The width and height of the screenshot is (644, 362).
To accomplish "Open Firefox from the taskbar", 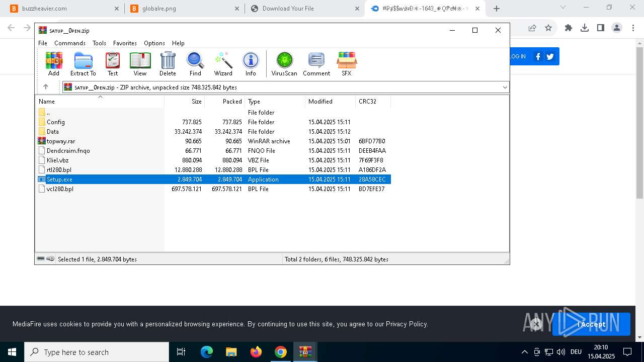I will (256, 352).
